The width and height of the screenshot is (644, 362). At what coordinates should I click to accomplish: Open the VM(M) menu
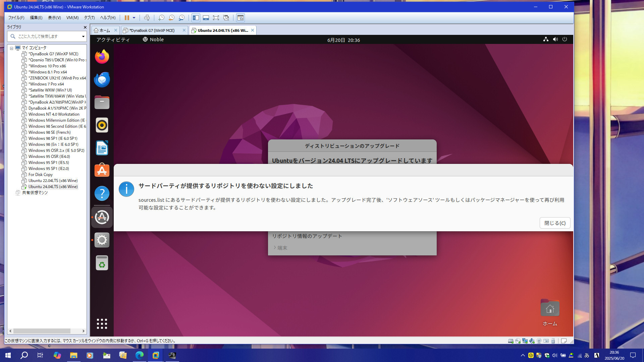tap(72, 18)
